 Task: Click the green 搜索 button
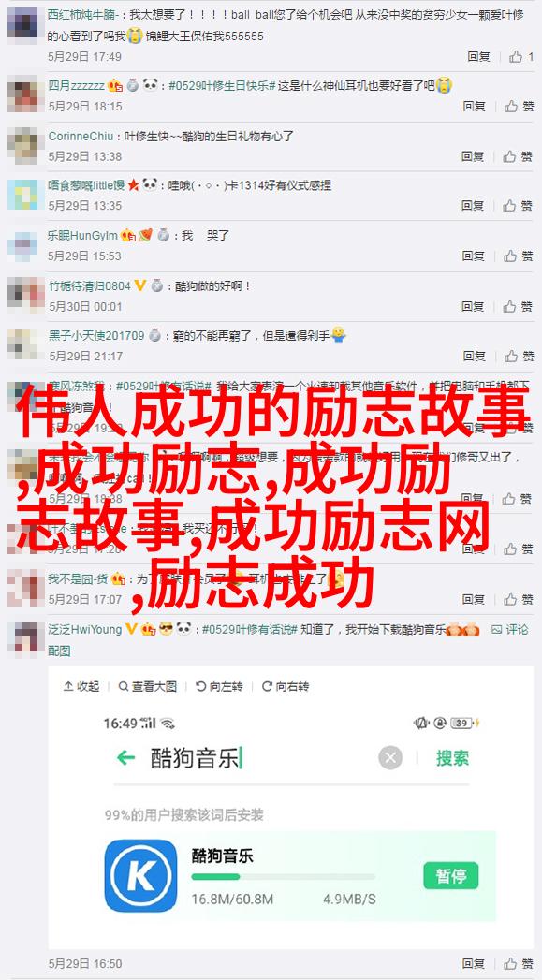(x=453, y=758)
